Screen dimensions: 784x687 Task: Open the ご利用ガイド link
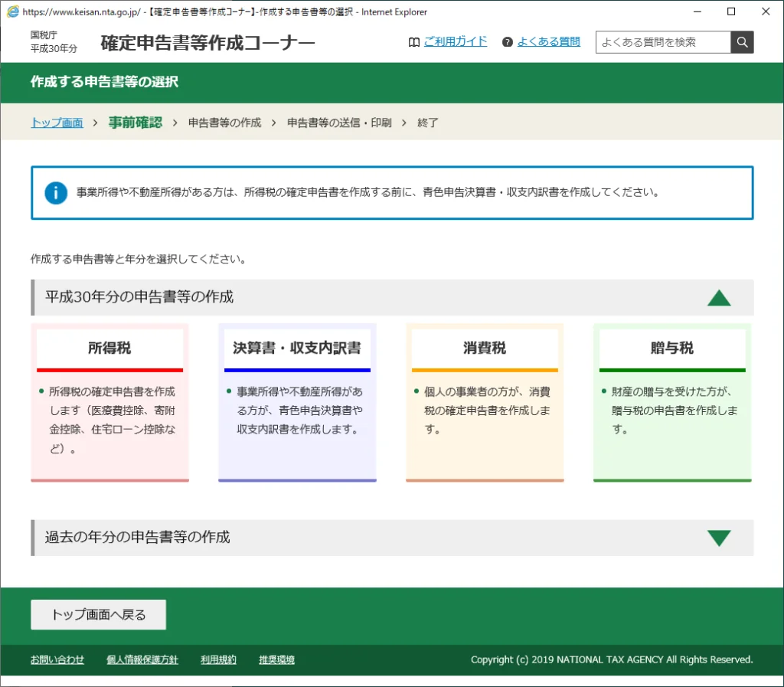[x=456, y=42]
